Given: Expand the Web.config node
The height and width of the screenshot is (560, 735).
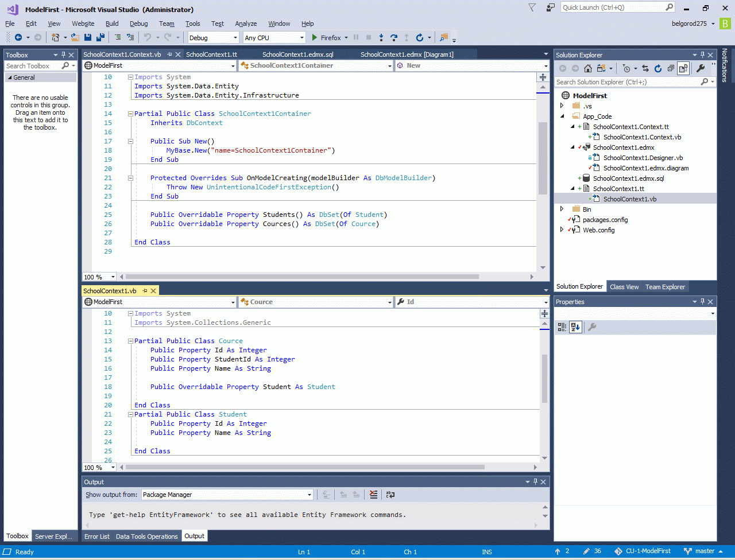Looking at the screenshot, I should tap(562, 230).
